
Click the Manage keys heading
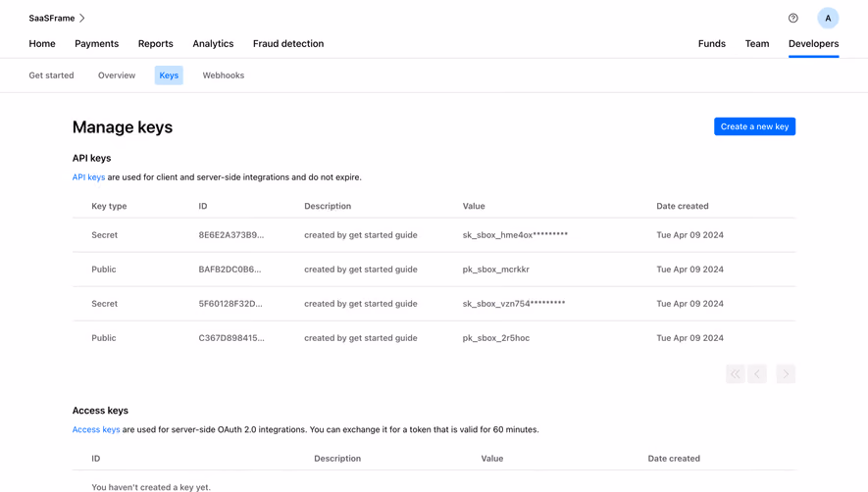(x=123, y=127)
